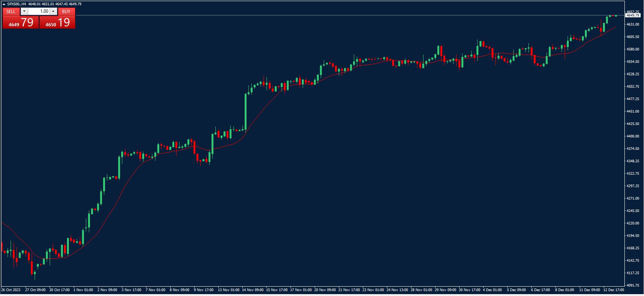Click the 4374.50 price scale label

coord(633,149)
